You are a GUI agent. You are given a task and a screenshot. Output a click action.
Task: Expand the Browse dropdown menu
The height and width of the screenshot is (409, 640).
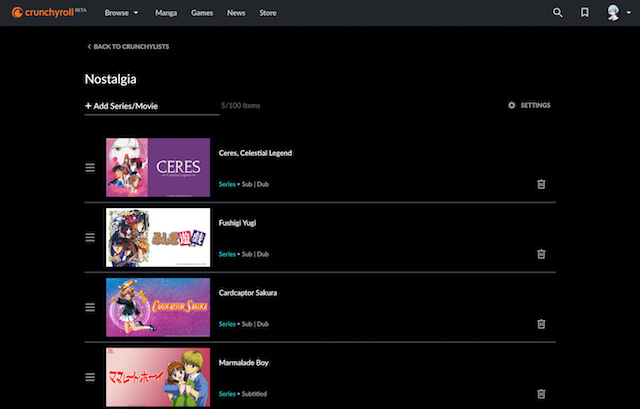pos(122,13)
